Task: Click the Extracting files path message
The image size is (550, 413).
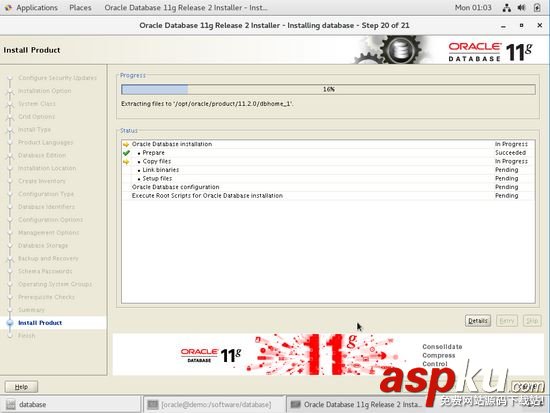Action: click(207, 104)
